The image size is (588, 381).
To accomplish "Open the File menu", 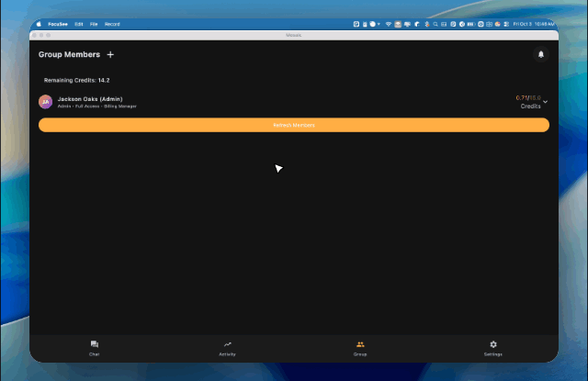I will point(94,24).
